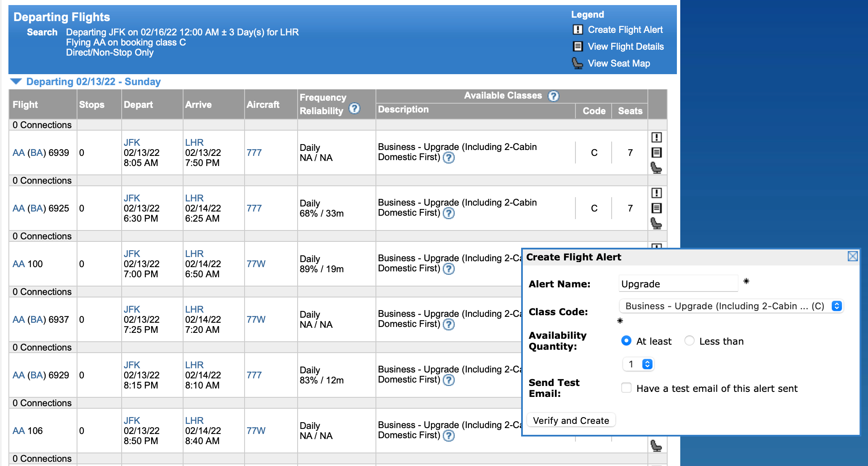The height and width of the screenshot is (466, 868).
Task: Collapse the Departing 02/13/22 Sunday section
Action: click(16, 81)
